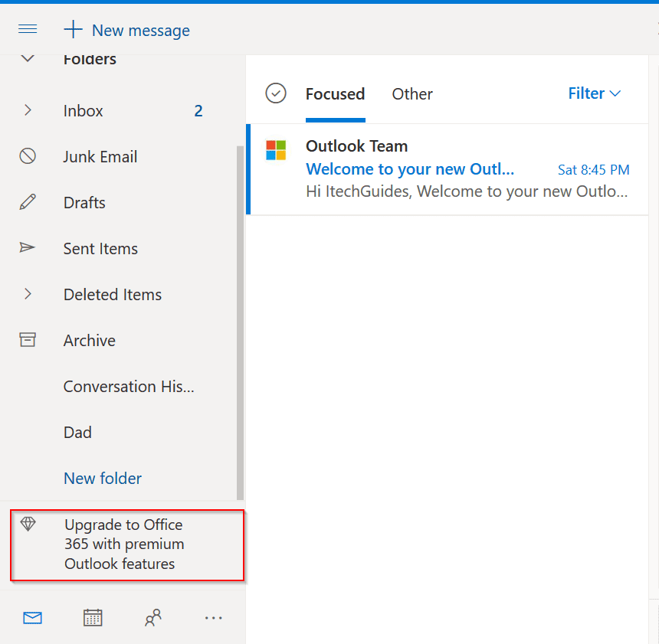Screen dimensions: 659x644
Task: Open more apps ellipsis icon
Action: 214,618
